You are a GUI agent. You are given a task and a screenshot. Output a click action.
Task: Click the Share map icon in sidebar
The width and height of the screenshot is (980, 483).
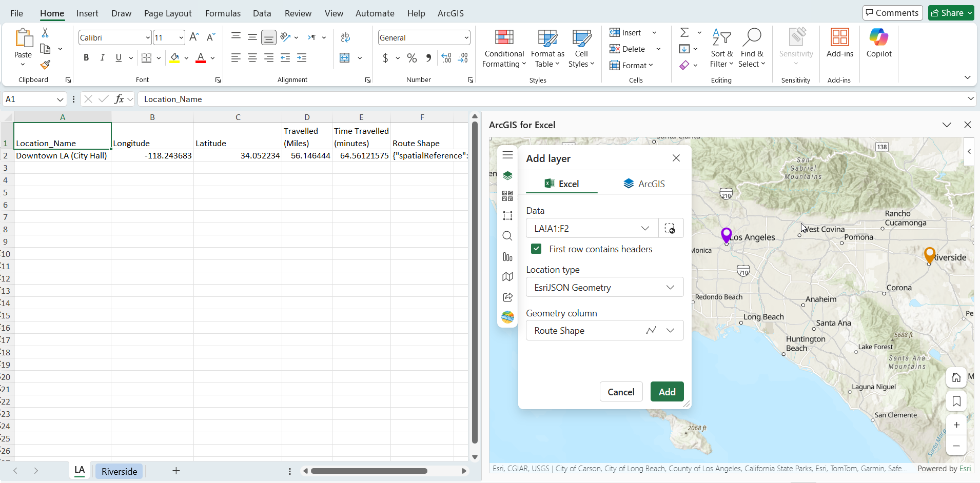(507, 297)
